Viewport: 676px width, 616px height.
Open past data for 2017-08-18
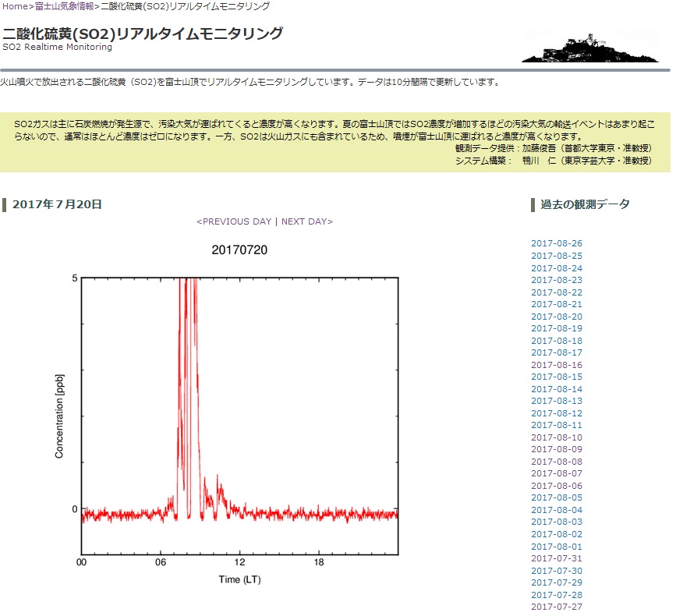(557, 340)
